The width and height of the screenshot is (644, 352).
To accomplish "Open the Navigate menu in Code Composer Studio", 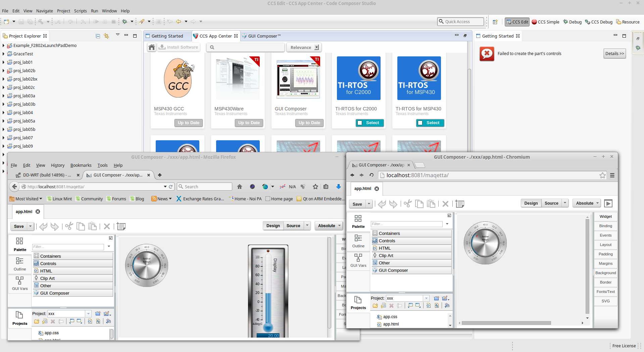I will (x=44, y=11).
